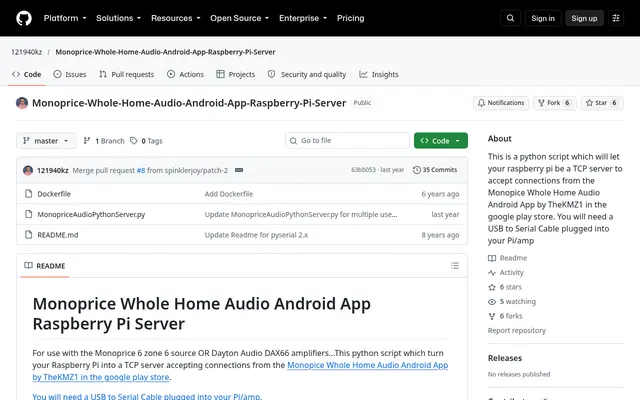Image resolution: width=640 pixels, height=400 pixels.
Task: Open pull request #8 link
Action: tap(141, 170)
